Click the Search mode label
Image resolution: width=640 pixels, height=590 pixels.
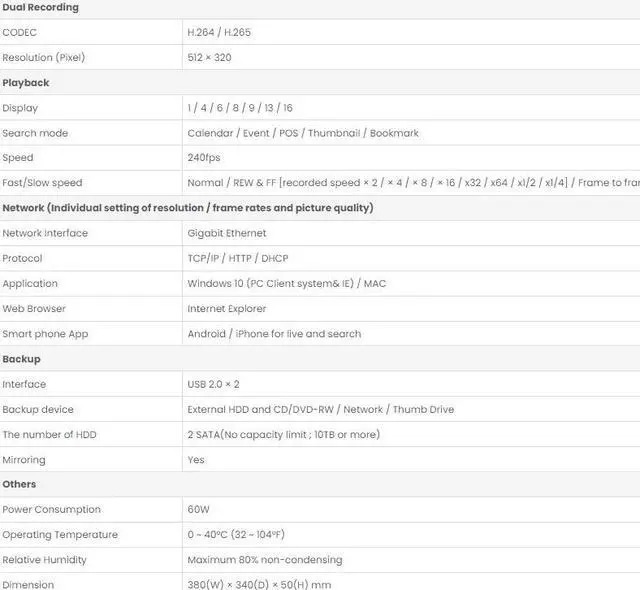point(35,133)
